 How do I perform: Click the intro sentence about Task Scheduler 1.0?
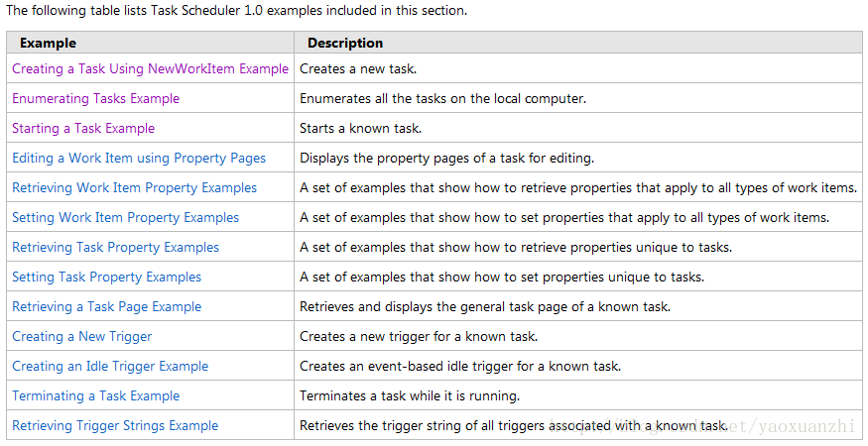pyautogui.click(x=236, y=10)
